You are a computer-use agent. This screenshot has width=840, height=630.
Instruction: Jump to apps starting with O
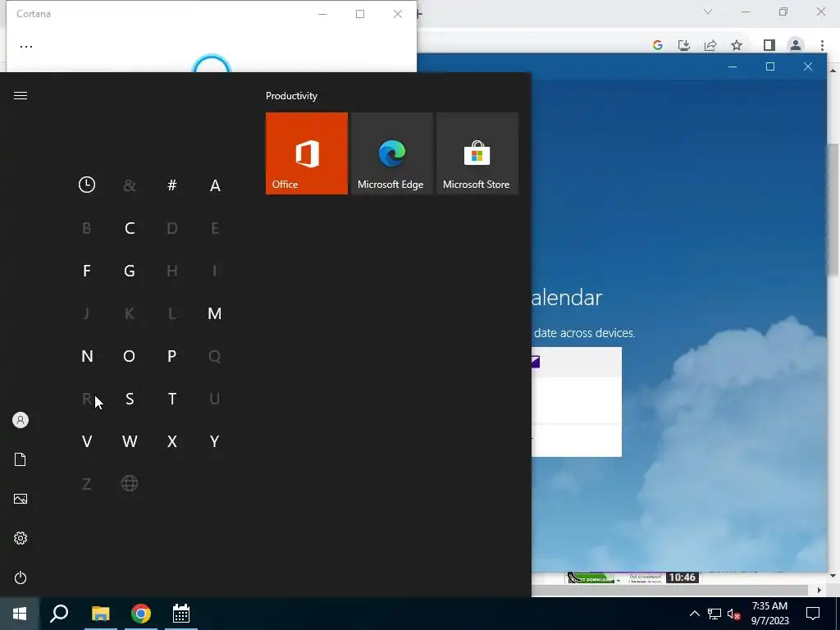130,356
